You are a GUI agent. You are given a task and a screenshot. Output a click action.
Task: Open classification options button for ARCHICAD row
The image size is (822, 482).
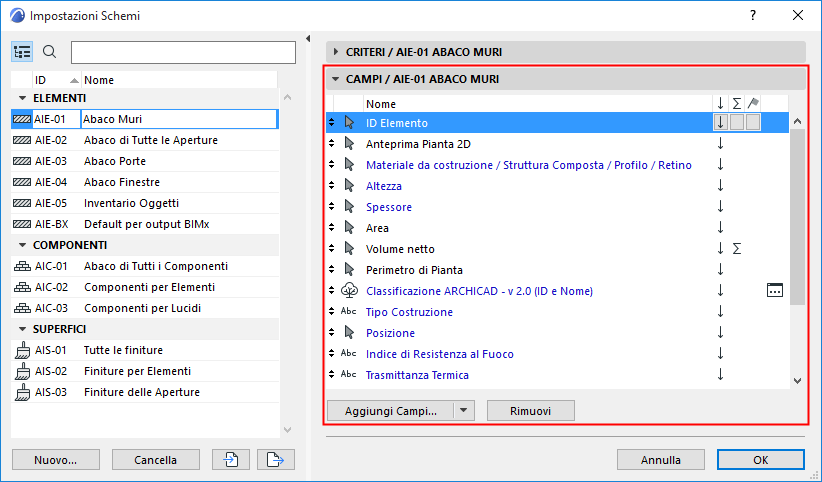[774, 291]
